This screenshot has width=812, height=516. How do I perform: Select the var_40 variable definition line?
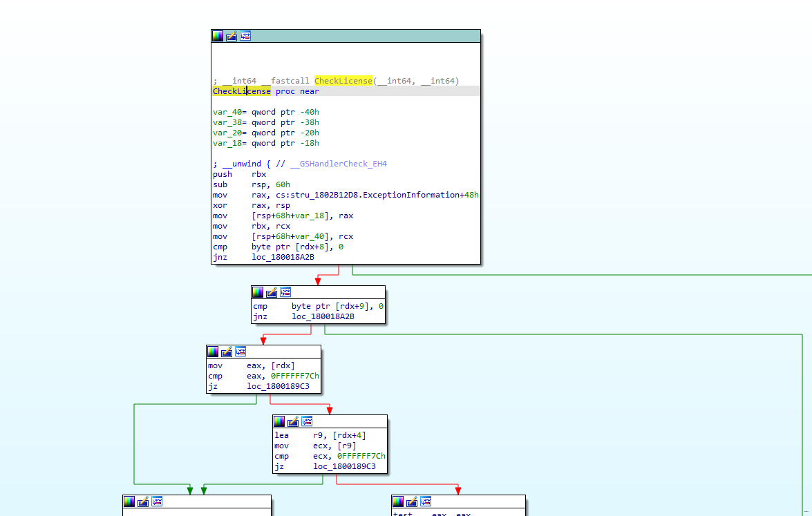266,112
